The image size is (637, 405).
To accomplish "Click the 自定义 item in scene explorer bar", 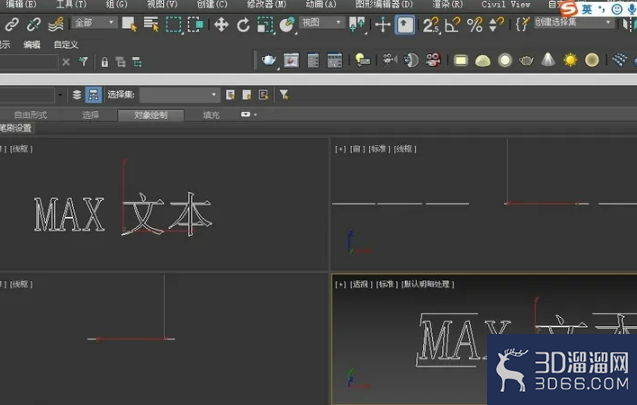I will coord(66,45).
